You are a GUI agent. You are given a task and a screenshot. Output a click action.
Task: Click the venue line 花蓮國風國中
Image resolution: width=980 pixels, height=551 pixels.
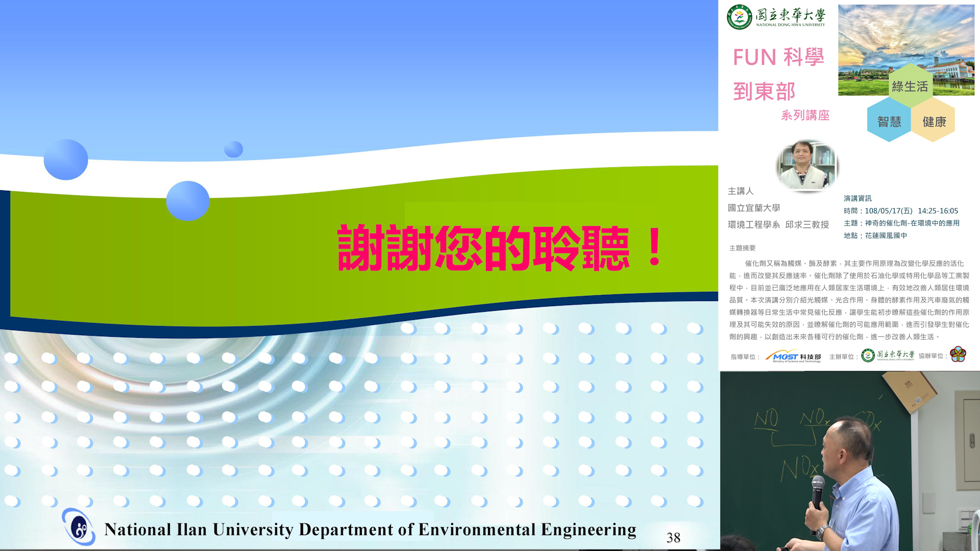[875, 235]
